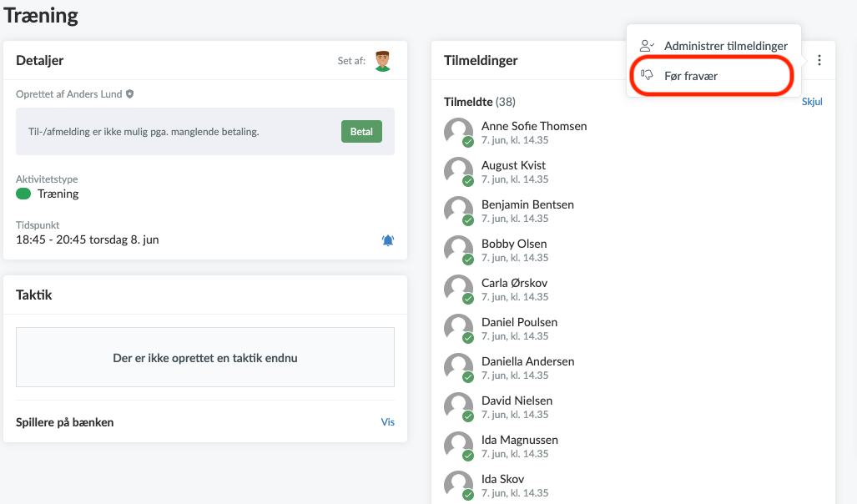Click Bobby Olsen's avatar icon
The image size is (857, 504).
(x=458, y=249)
